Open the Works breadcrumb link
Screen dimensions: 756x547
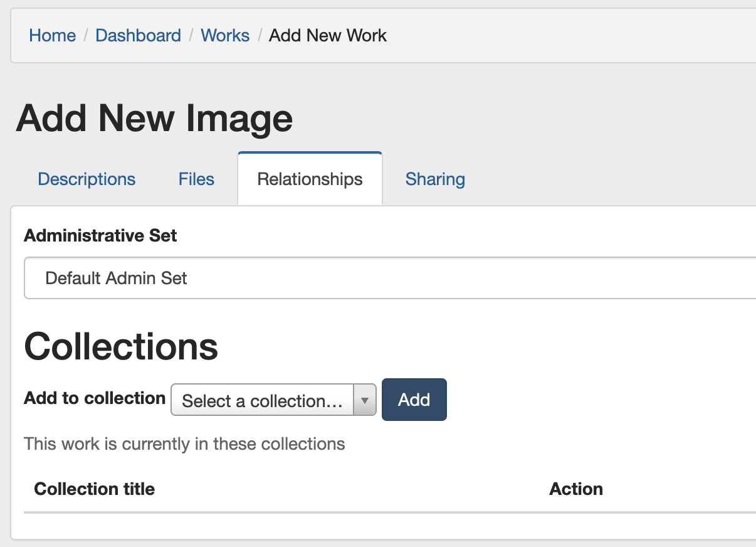coord(225,35)
